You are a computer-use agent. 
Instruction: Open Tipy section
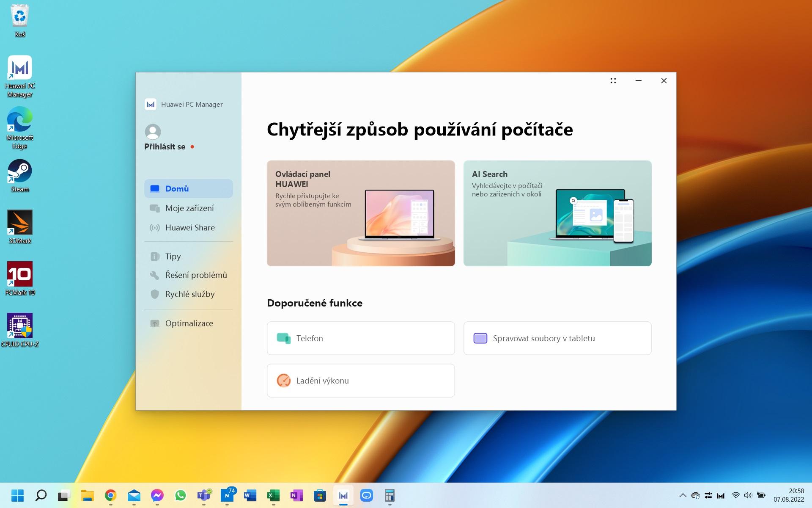(x=188, y=257)
